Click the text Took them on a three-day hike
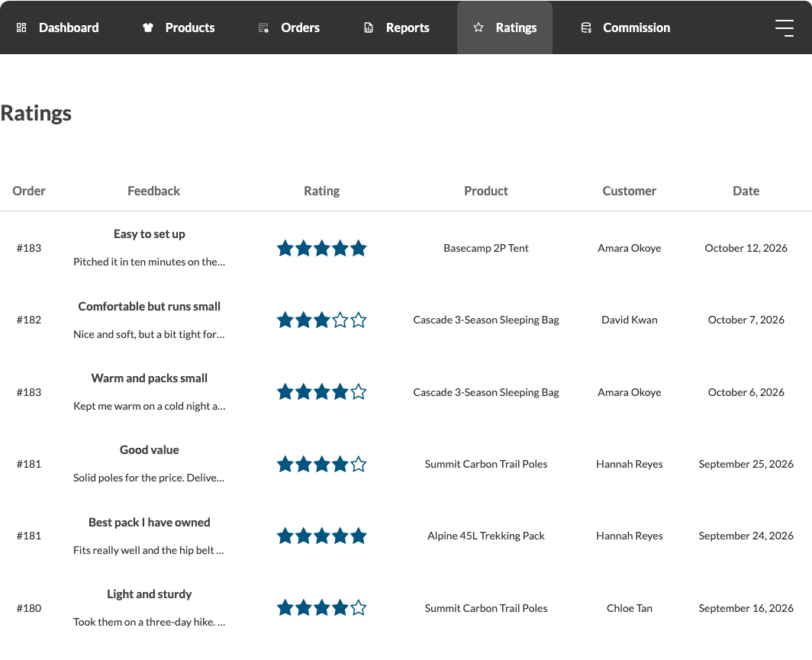 coord(144,622)
